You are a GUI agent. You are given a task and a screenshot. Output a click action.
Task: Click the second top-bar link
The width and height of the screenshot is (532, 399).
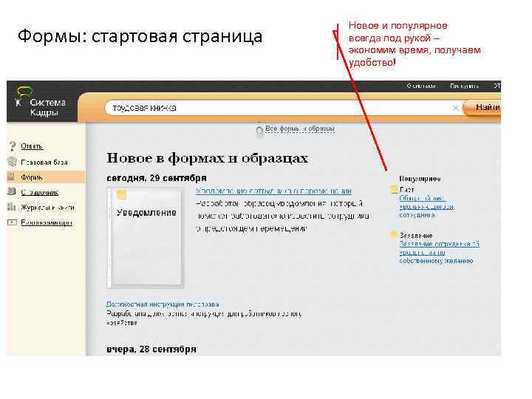click(464, 86)
